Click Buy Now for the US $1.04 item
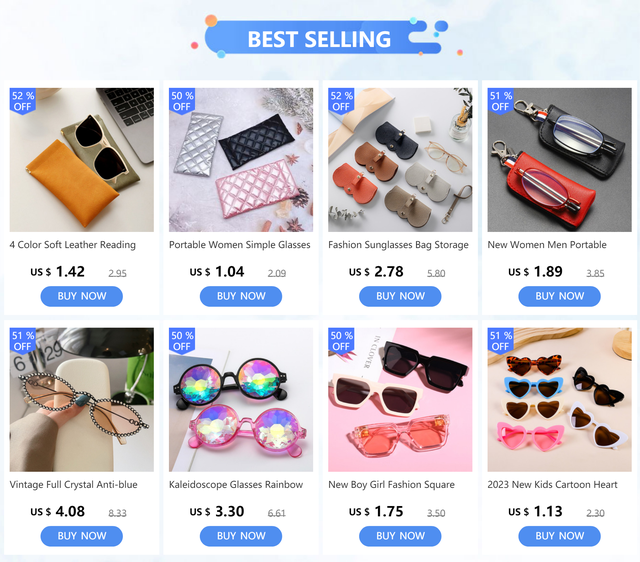Viewport: 640px width, 562px height. 241,296
